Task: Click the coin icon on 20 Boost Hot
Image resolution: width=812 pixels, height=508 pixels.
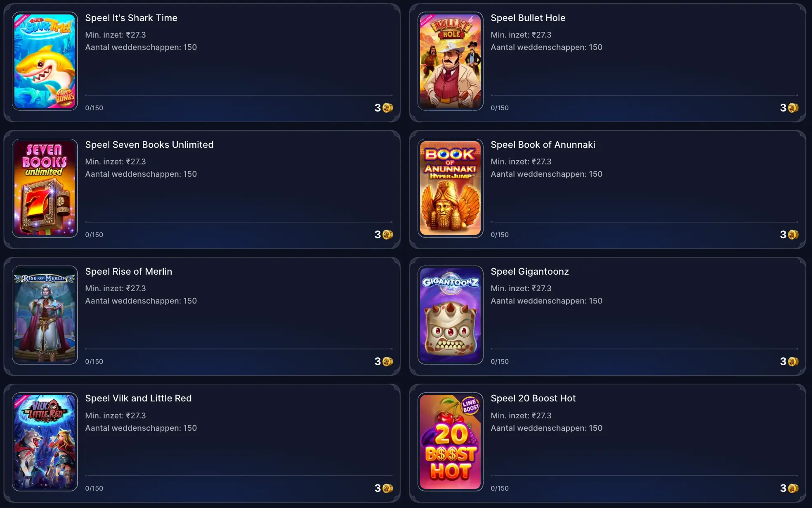Action: [793, 488]
